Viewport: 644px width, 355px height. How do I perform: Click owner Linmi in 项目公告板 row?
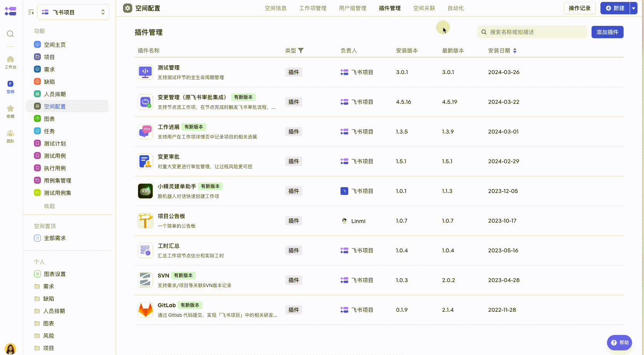click(354, 221)
